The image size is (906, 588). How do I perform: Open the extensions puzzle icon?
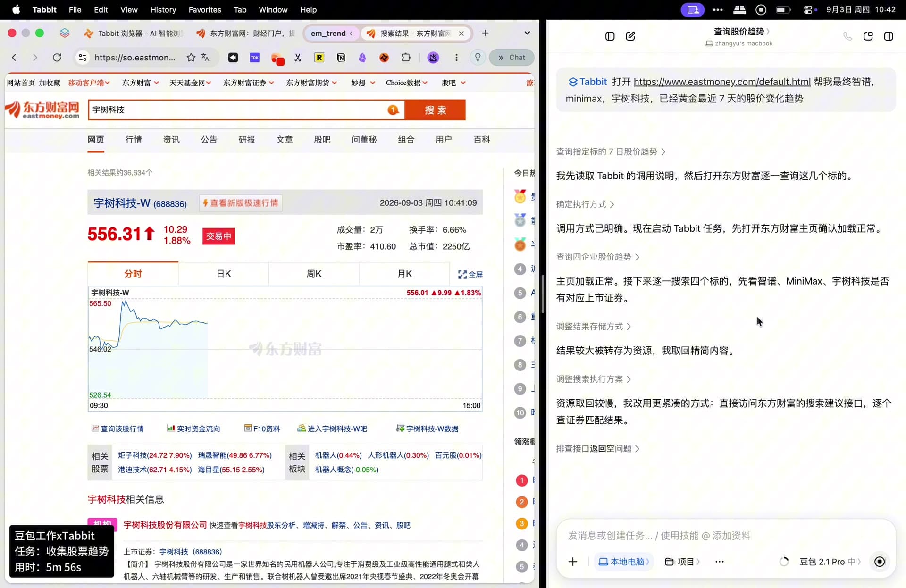(x=406, y=58)
